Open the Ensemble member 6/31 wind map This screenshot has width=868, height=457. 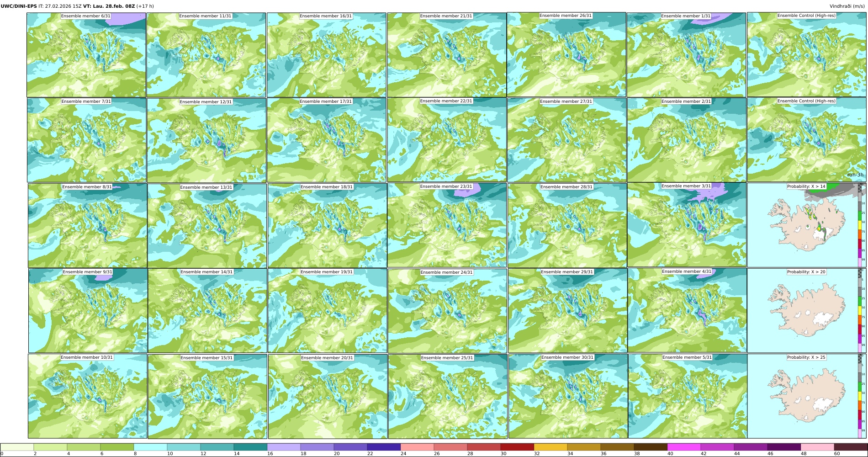(x=86, y=55)
